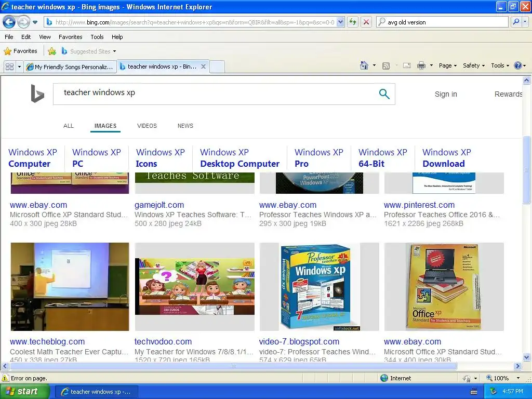The height and width of the screenshot is (399, 532).
Task: Open the Safety command bar menu
Action: coord(474,65)
